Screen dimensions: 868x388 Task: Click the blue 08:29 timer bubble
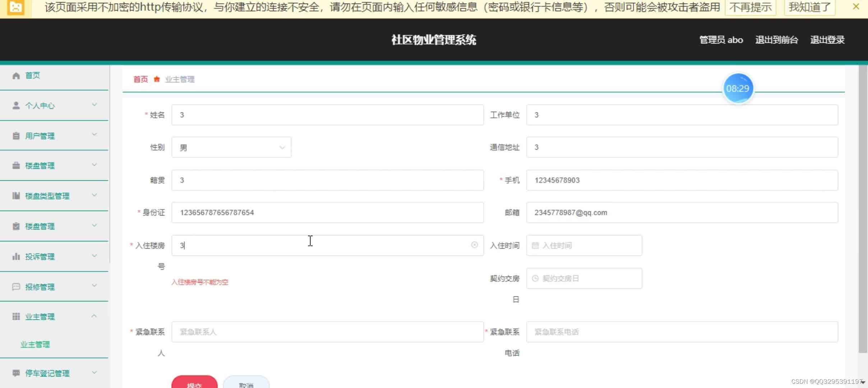tap(738, 88)
